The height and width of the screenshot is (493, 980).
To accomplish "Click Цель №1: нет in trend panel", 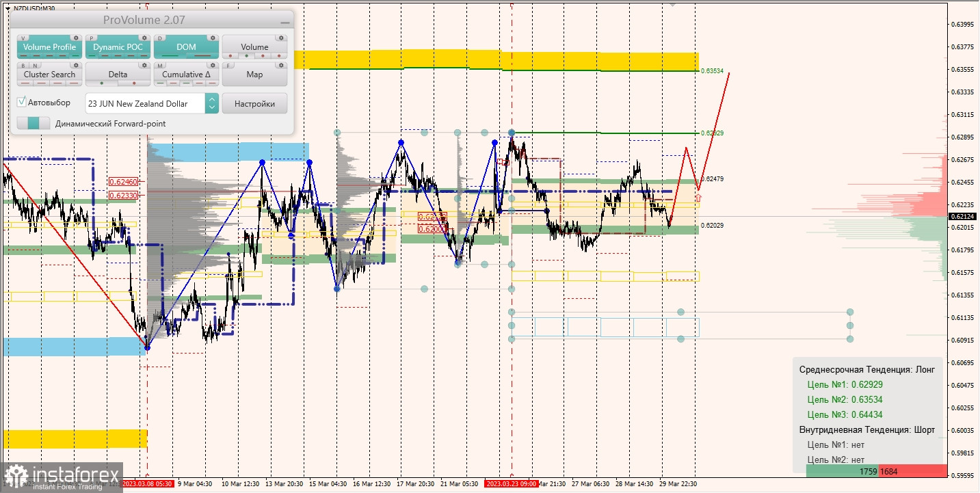I will tap(836, 444).
